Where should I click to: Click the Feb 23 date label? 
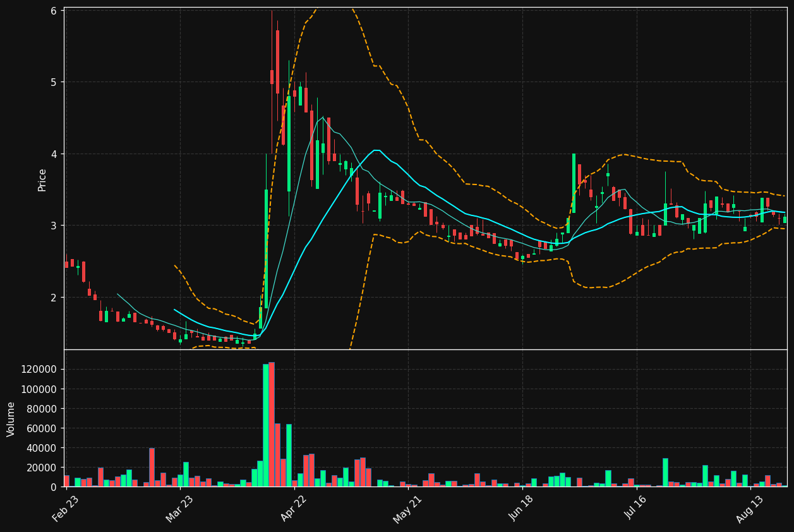click(x=66, y=509)
